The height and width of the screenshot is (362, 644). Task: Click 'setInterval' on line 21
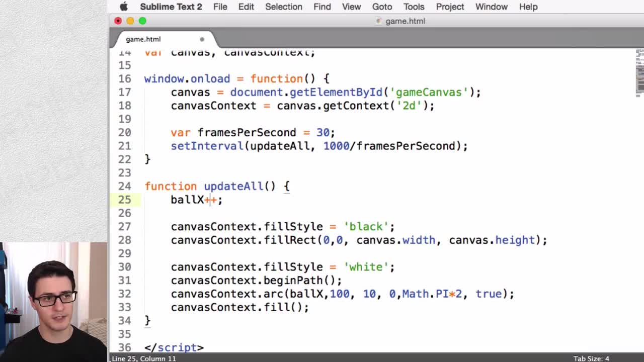[x=207, y=146]
